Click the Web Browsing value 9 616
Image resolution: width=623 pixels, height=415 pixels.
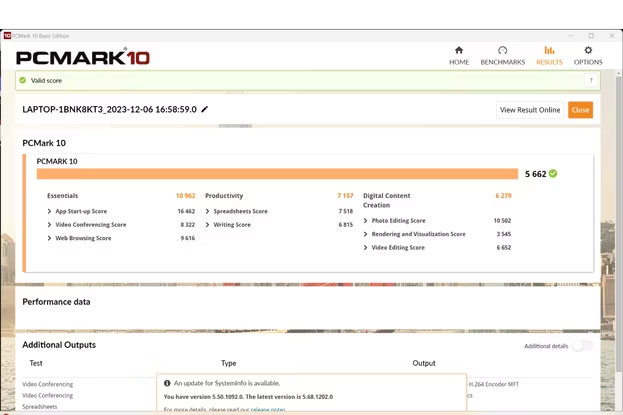coord(188,238)
